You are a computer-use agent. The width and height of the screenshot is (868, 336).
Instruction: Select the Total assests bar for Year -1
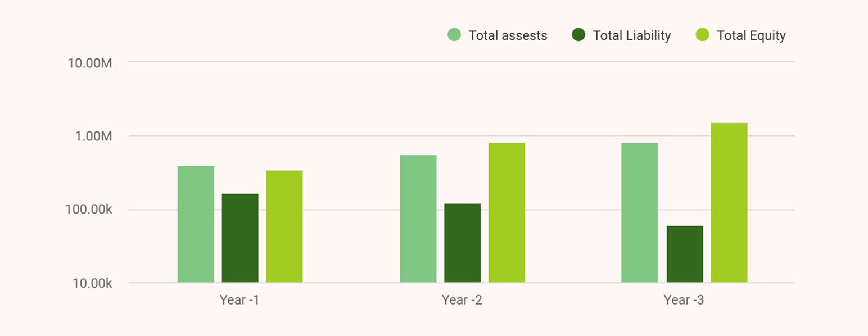[195, 225]
